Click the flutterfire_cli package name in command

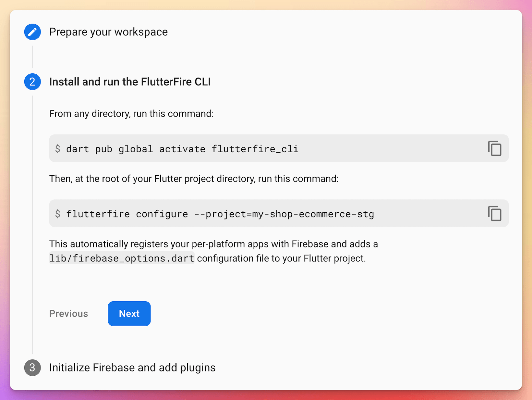point(255,149)
